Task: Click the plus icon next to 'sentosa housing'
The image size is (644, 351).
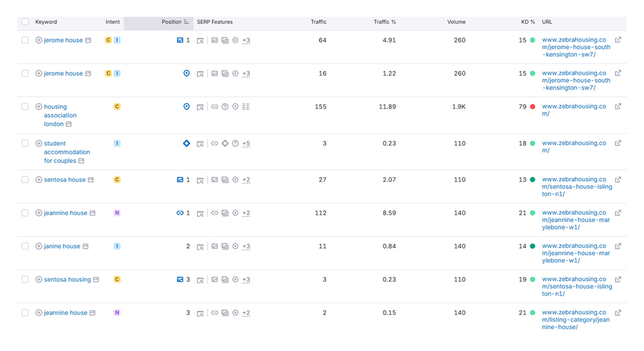Action: point(38,280)
